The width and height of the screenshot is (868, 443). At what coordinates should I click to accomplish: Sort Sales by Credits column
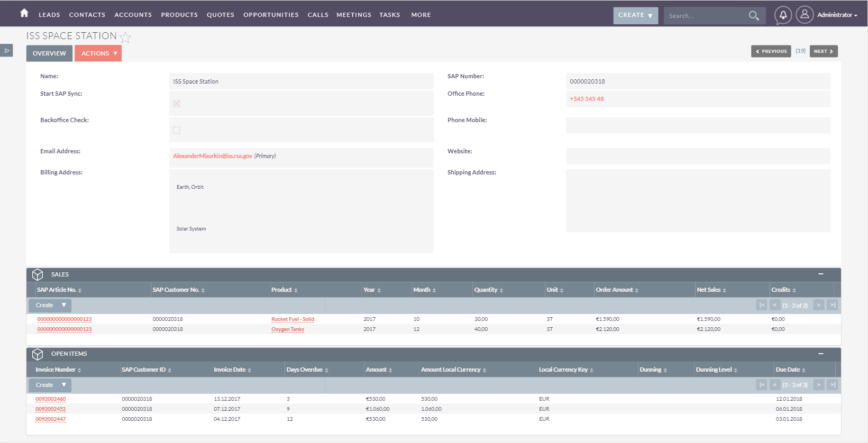click(783, 290)
